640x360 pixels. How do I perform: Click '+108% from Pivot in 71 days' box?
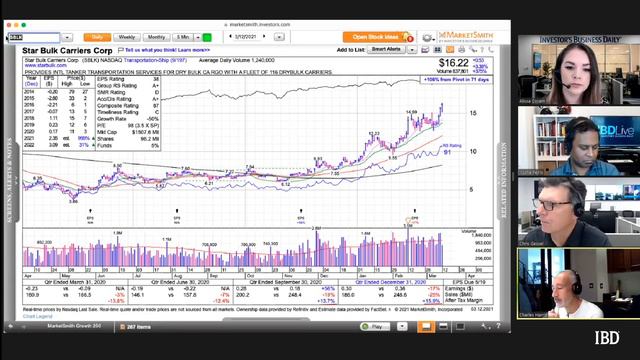click(x=456, y=80)
